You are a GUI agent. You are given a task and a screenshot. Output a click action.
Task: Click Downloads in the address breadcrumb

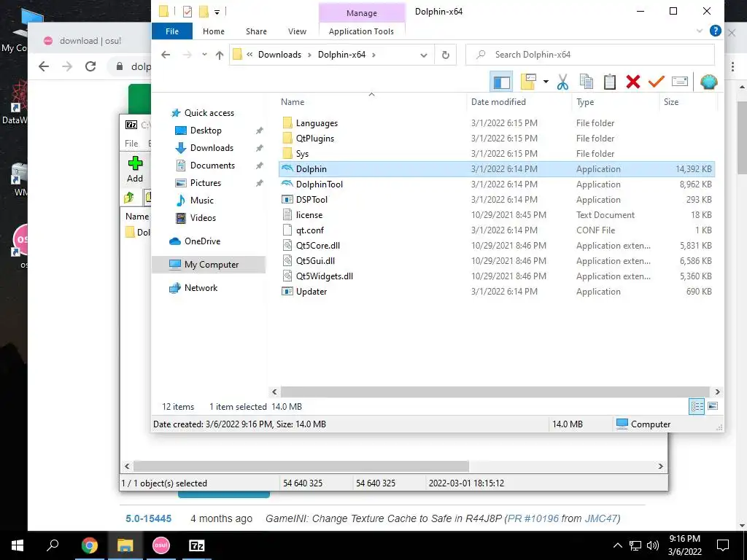click(279, 55)
